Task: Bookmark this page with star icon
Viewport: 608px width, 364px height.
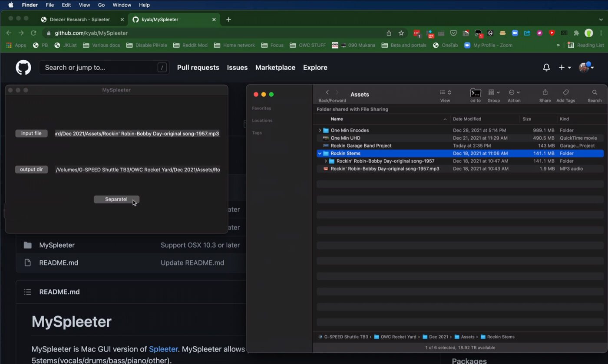Action: point(401,33)
